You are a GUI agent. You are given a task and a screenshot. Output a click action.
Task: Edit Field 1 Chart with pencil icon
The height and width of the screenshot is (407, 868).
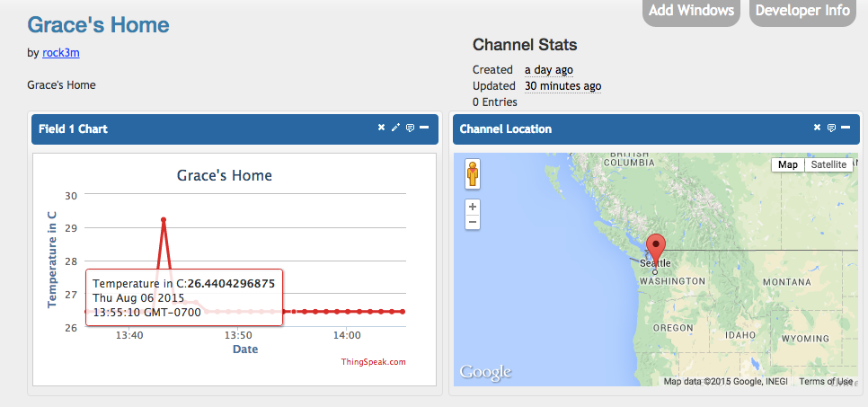[x=395, y=128]
